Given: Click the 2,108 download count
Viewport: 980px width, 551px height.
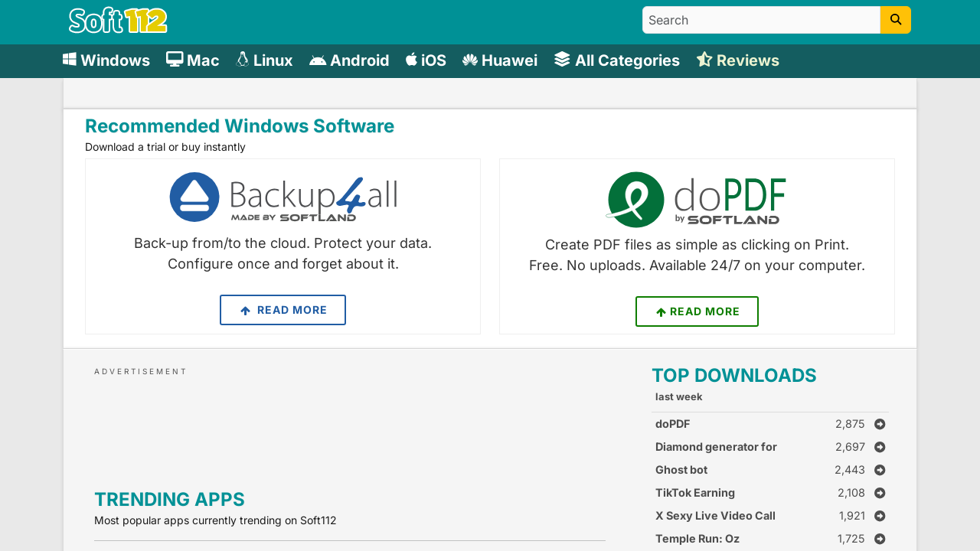Looking at the screenshot, I should click(x=851, y=493).
